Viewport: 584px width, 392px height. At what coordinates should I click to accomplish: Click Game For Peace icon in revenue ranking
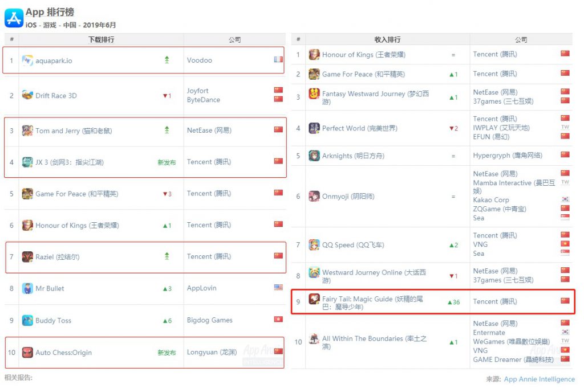(314, 74)
